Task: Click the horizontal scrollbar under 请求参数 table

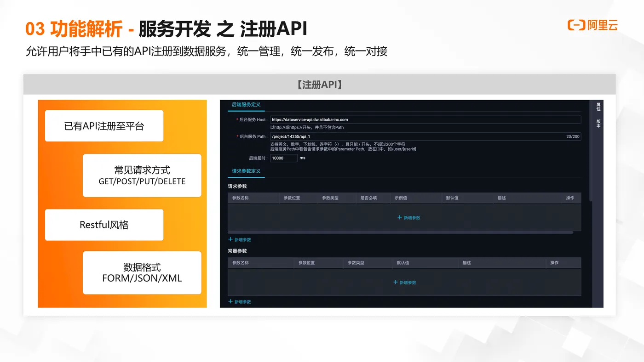Action: pos(400,232)
